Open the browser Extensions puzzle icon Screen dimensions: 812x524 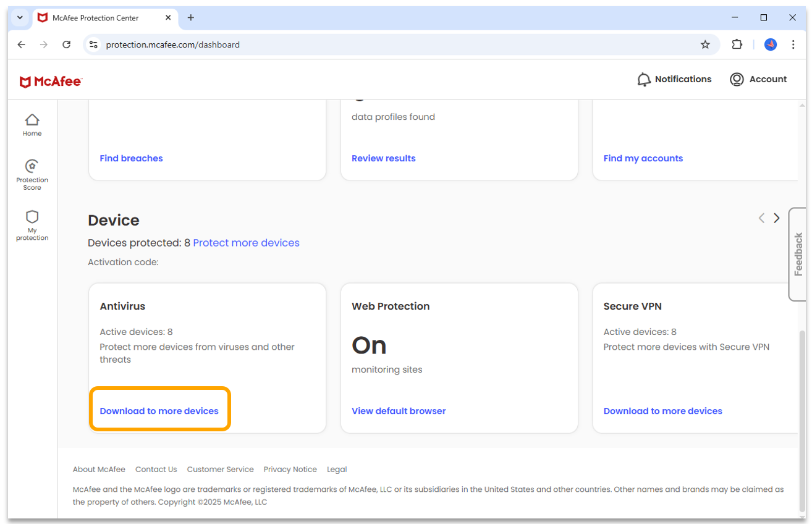(737, 44)
